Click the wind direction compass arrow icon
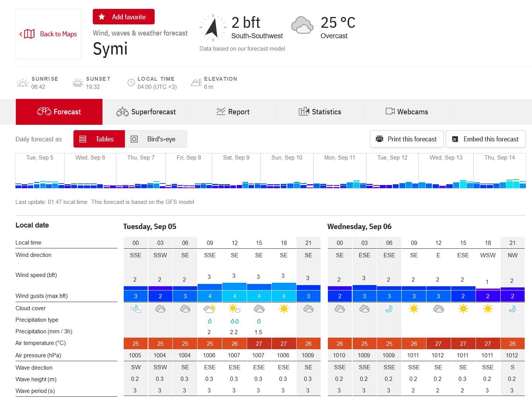Screen dimensions: 532x406 [x=212, y=28]
